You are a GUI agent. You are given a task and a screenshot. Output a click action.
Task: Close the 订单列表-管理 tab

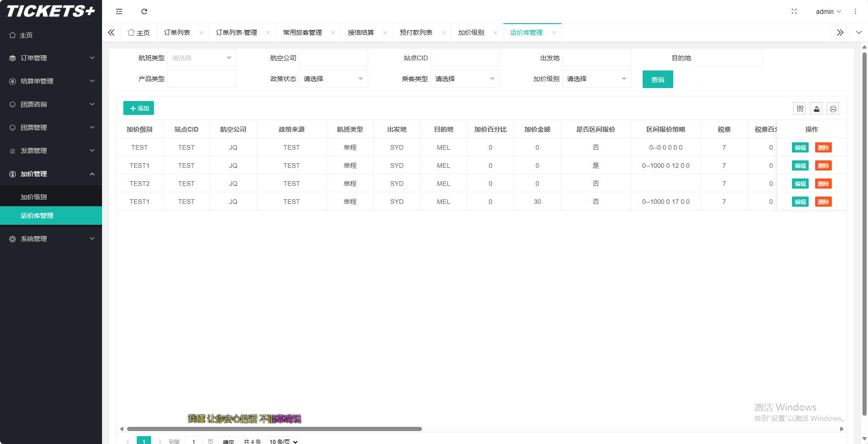point(268,32)
